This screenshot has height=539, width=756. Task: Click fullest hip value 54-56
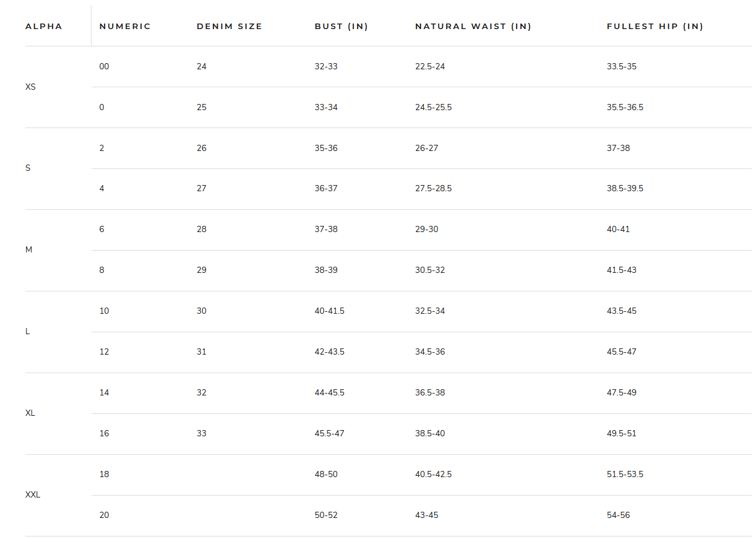[x=618, y=515]
